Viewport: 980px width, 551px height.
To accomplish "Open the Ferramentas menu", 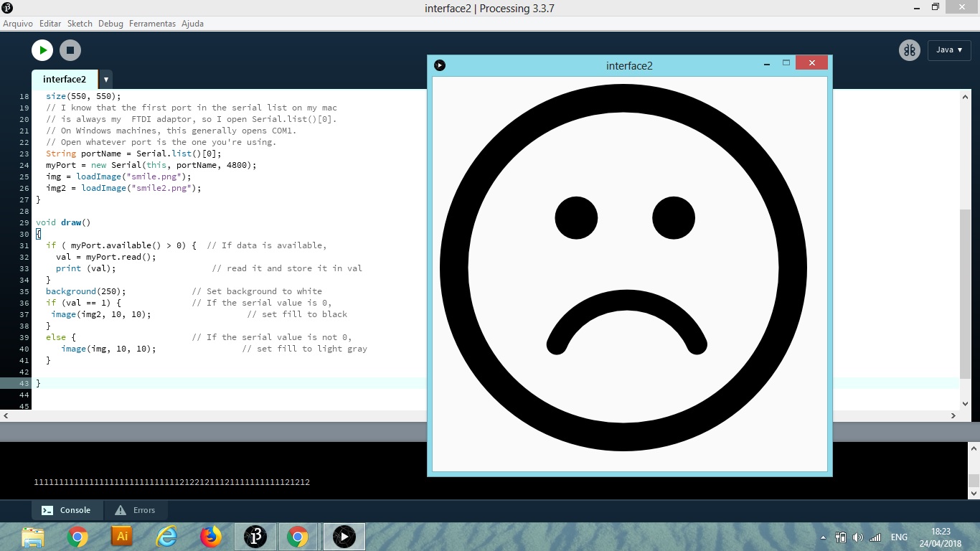I will pos(152,24).
